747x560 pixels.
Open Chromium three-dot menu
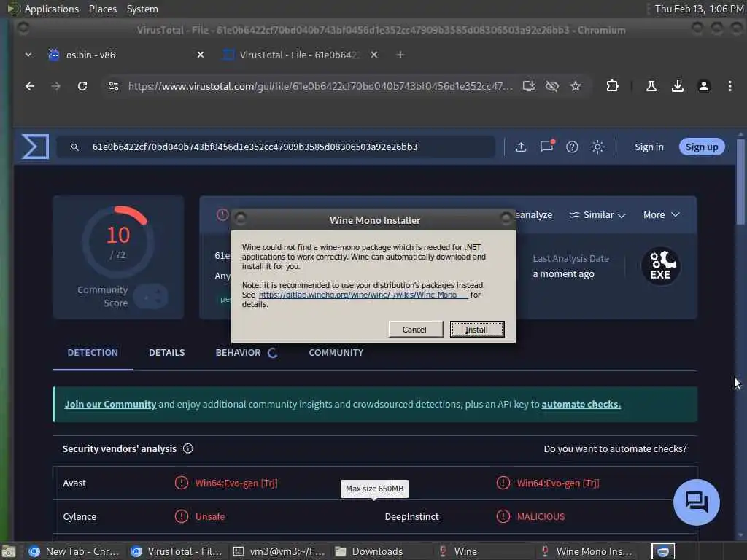tap(729, 86)
